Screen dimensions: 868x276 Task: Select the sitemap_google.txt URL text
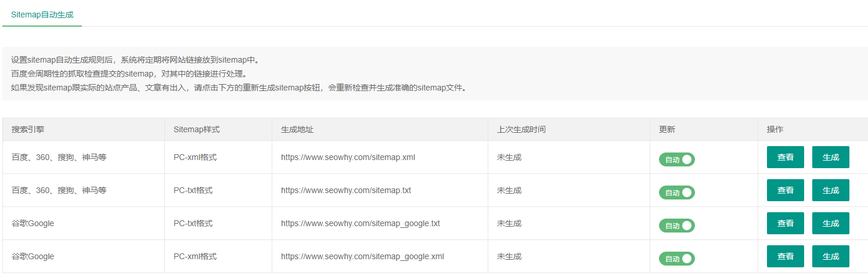[361, 223]
